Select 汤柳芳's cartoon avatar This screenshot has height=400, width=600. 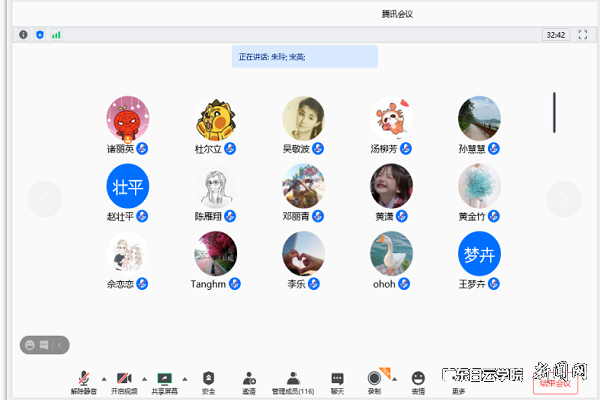pos(391,118)
